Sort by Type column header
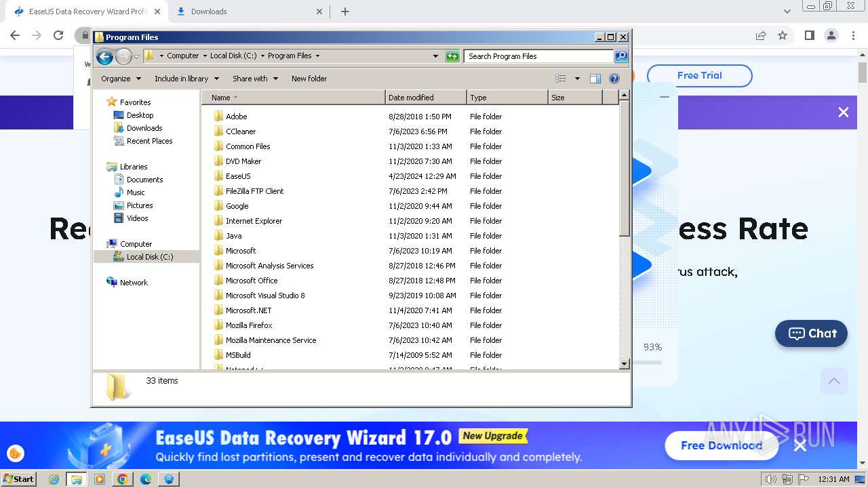 [507, 98]
